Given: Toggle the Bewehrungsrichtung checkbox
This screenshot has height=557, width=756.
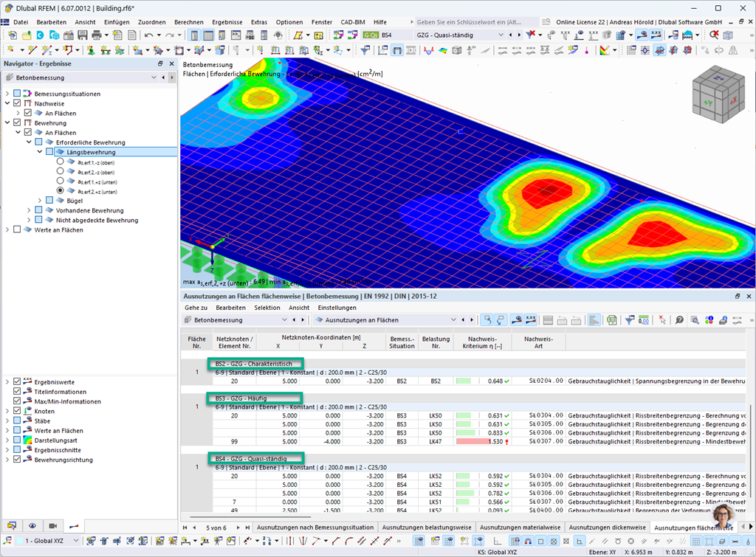Looking at the screenshot, I should 18,459.
